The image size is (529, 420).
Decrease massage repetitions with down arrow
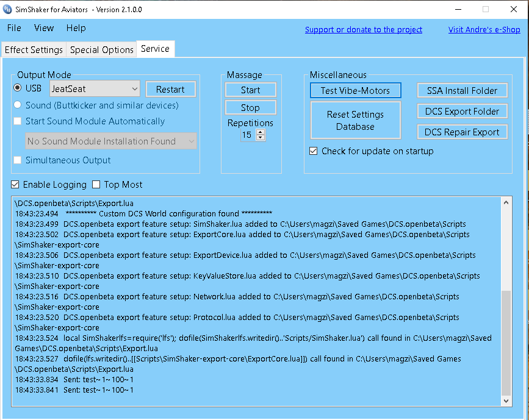coord(261,138)
